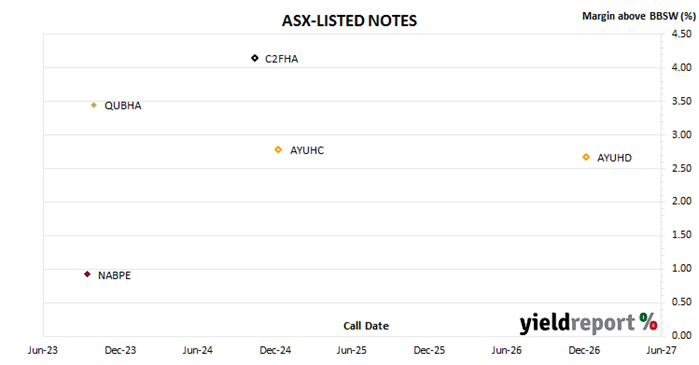The height and width of the screenshot is (365, 699).
Task: Select the NABPE data label
Action: 115,275
